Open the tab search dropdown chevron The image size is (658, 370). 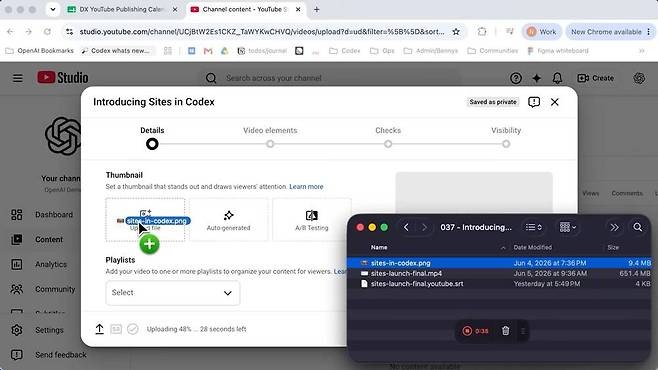[53, 9]
